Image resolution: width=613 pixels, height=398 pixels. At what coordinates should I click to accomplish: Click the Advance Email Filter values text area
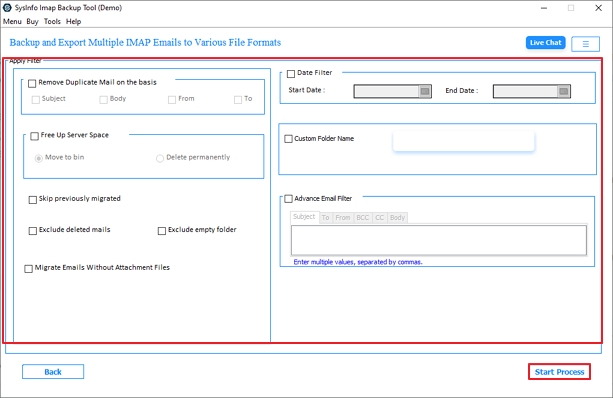[439, 240]
